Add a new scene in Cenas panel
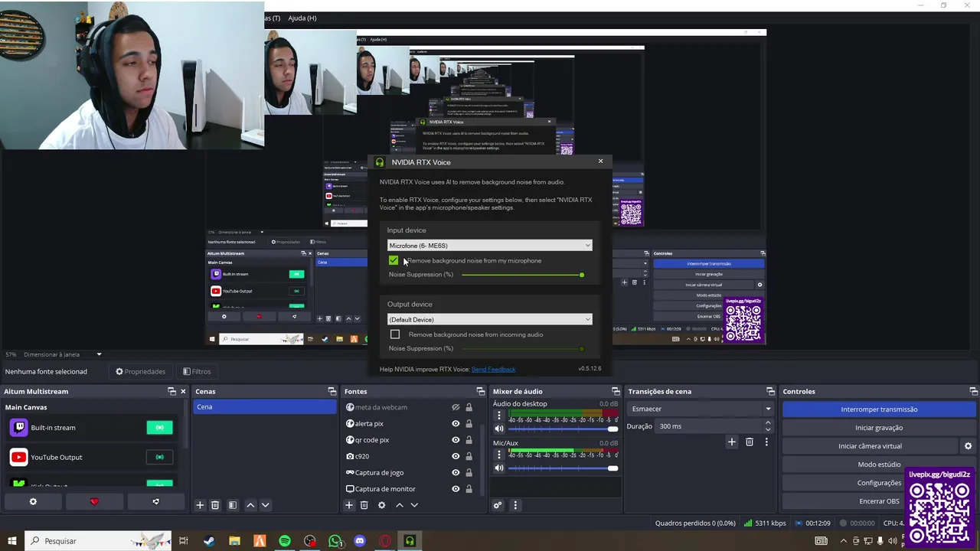980x551 pixels. [x=200, y=505]
